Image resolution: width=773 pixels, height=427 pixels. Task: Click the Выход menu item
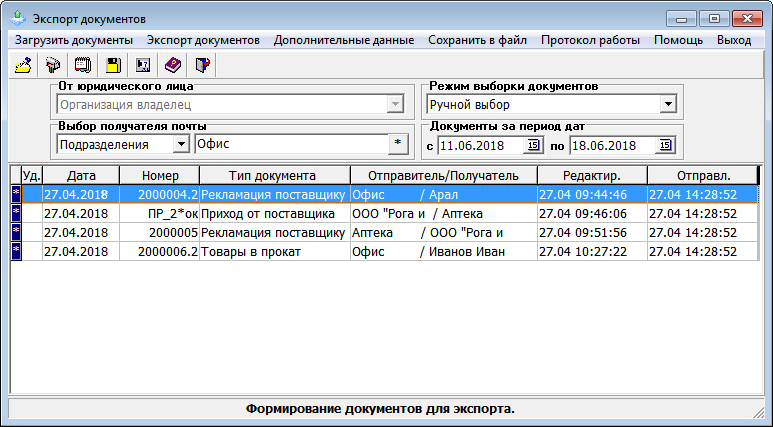click(734, 40)
